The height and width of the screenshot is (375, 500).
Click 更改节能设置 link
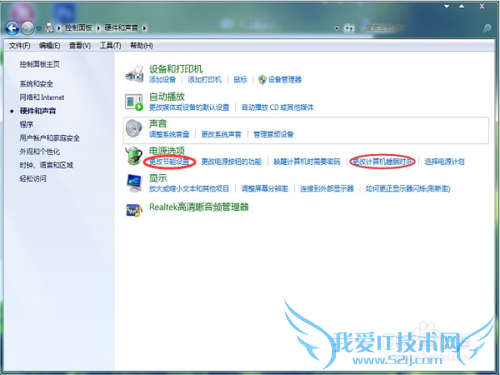tap(169, 162)
